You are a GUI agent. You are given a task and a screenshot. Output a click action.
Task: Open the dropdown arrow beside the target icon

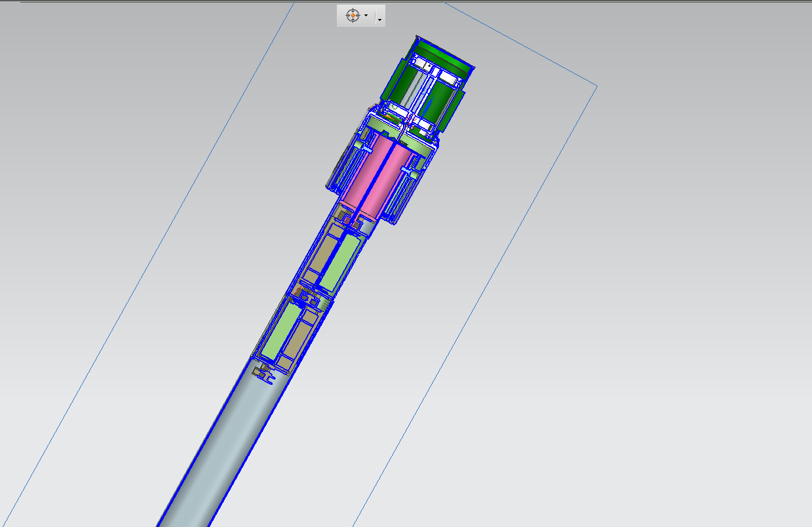click(x=366, y=16)
